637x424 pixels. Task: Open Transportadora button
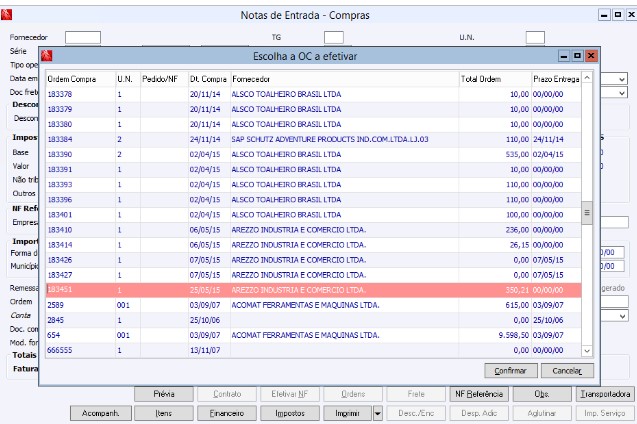605,394
